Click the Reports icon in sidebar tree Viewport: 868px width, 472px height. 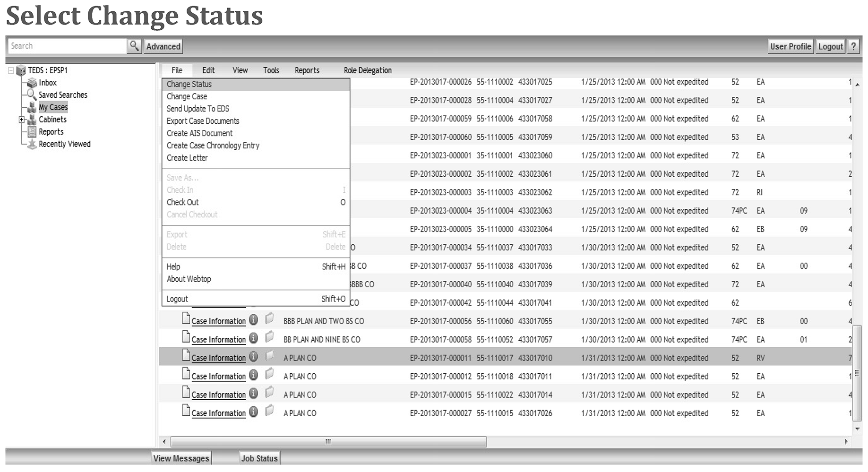pyautogui.click(x=32, y=132)
